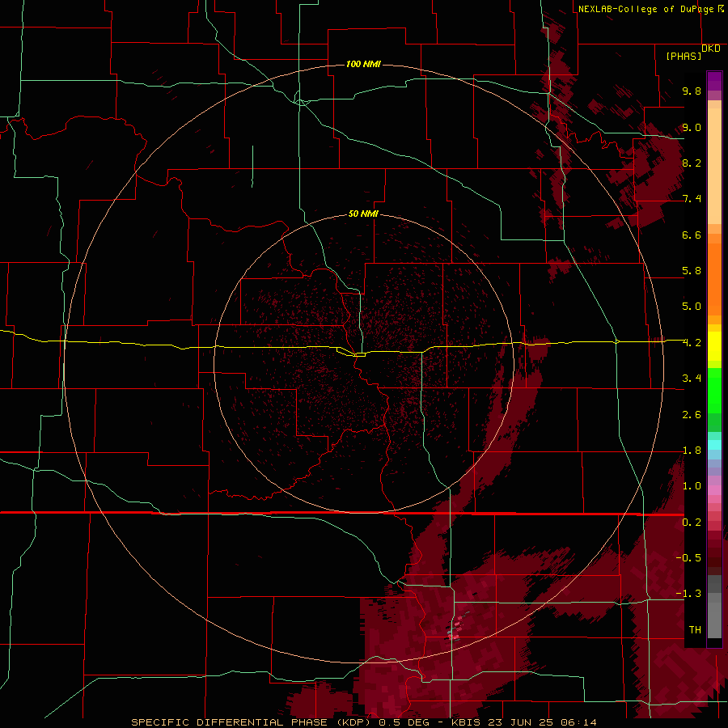Click the 9.0 value on the color scale

tap(692, 127)
